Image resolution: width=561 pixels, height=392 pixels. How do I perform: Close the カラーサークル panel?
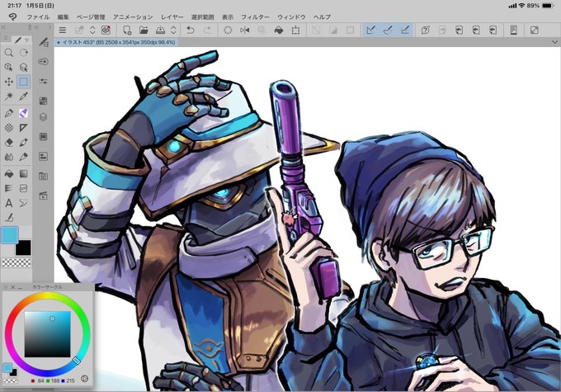click(13, 287)
